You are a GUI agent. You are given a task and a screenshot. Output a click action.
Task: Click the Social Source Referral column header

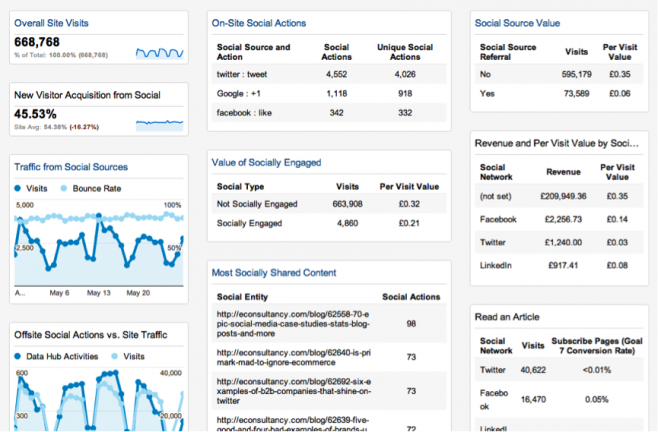(508, 52)
